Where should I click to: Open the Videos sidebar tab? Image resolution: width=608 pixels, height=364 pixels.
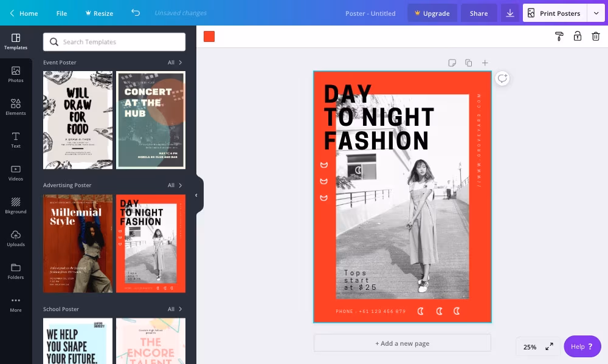[x=16, y=173]
